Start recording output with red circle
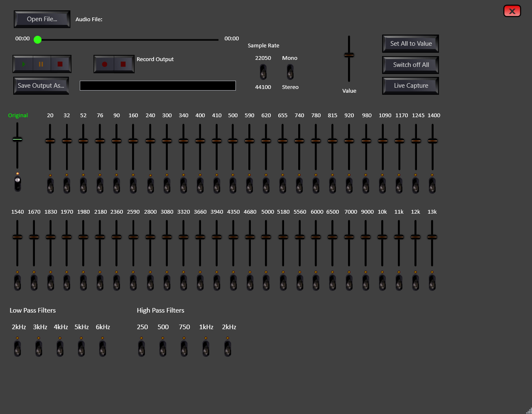Viewport: 532px width, 414px height. click(105, 64)
